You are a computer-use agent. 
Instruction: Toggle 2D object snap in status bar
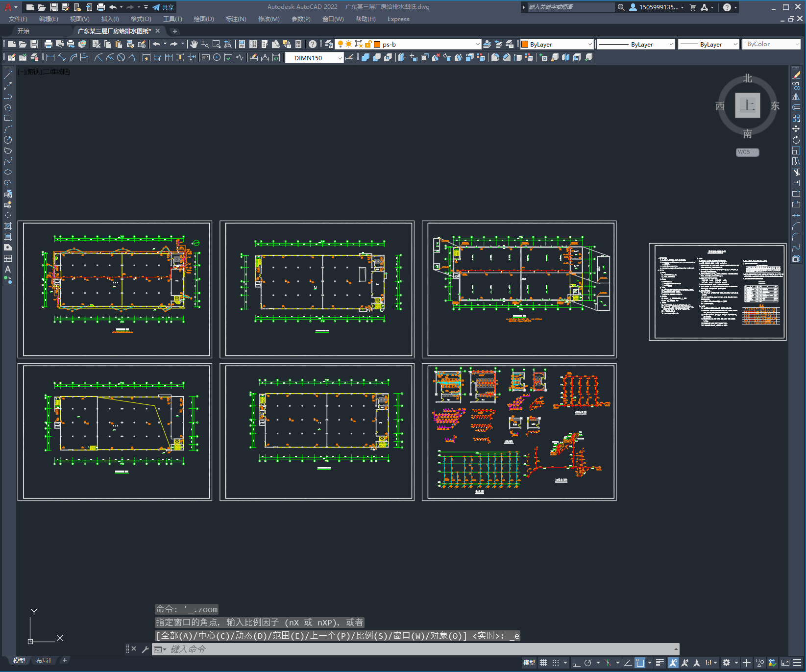[x=639, y=663]
